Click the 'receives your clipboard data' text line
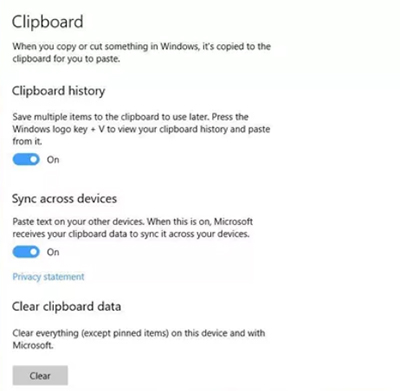 pos(131,234)
